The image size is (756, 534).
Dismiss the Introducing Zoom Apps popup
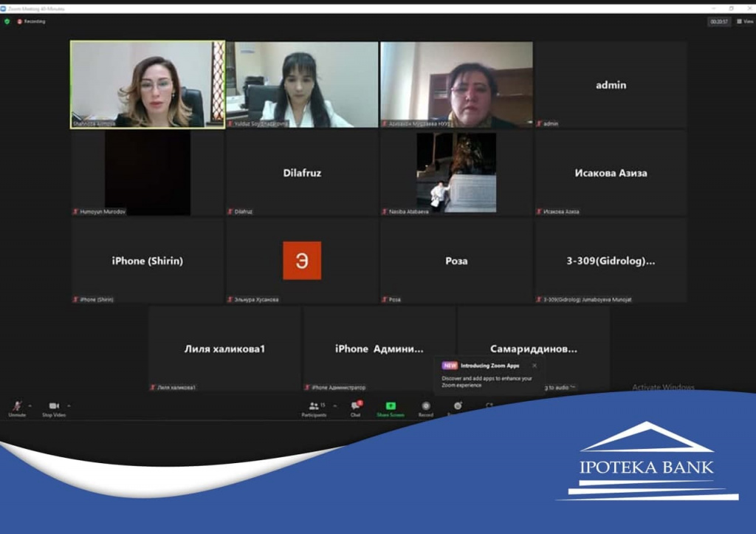tap(535, 366)
